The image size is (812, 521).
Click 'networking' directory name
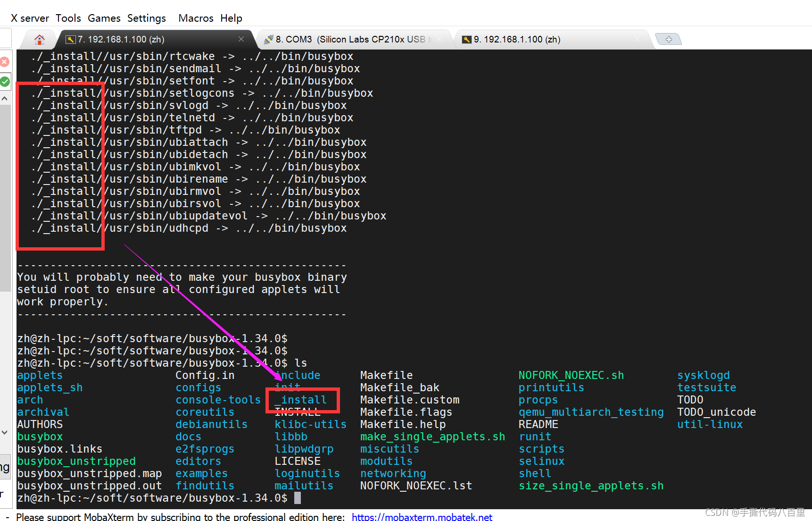[393, 473]
